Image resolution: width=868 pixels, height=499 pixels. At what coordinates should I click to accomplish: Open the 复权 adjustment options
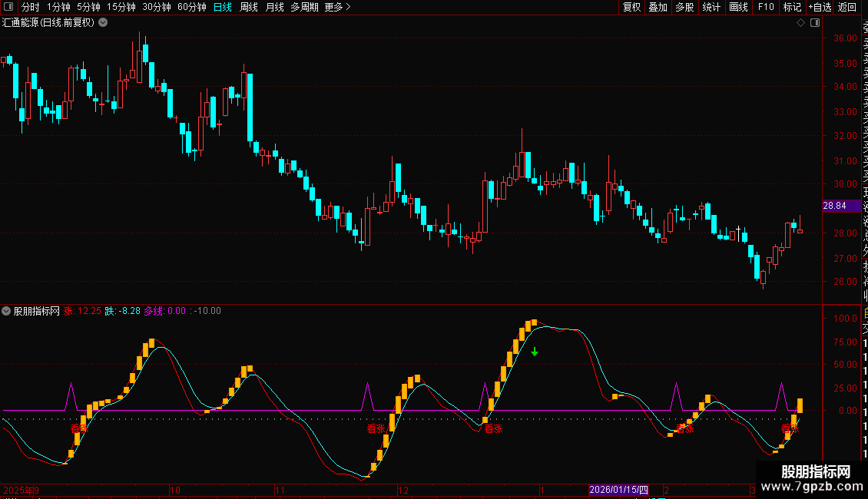tap(631, 7)
